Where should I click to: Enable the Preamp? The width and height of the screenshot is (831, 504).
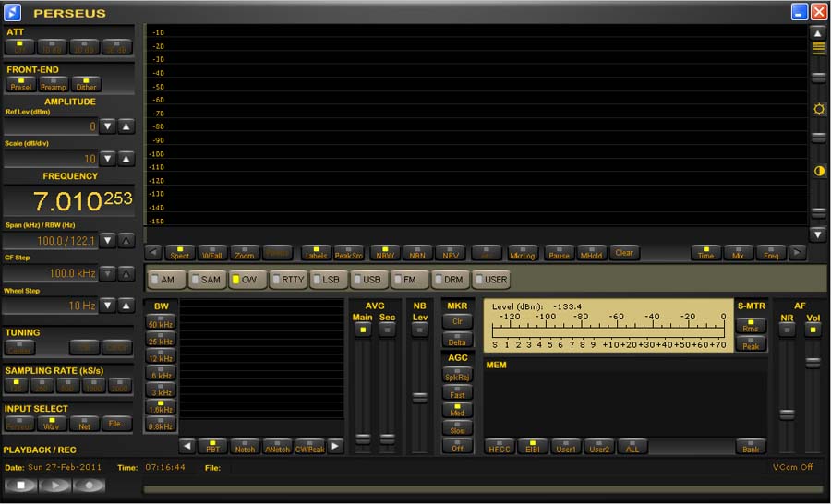point(53,84)
